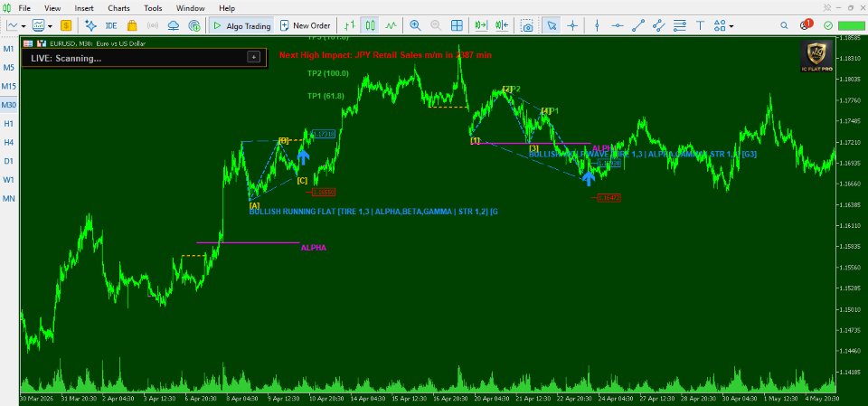This screenshot has width=868, height=406.
Task: Select the trendline drawing tool
Action: 638,25
